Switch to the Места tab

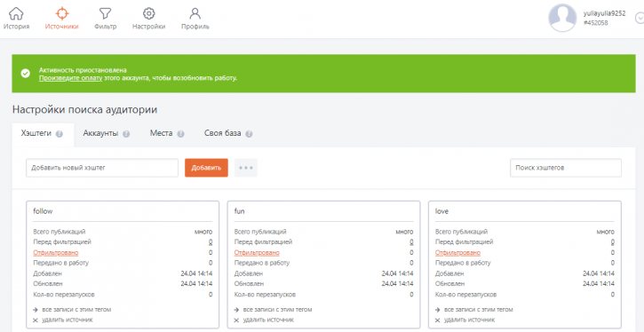tap(161, 134)
